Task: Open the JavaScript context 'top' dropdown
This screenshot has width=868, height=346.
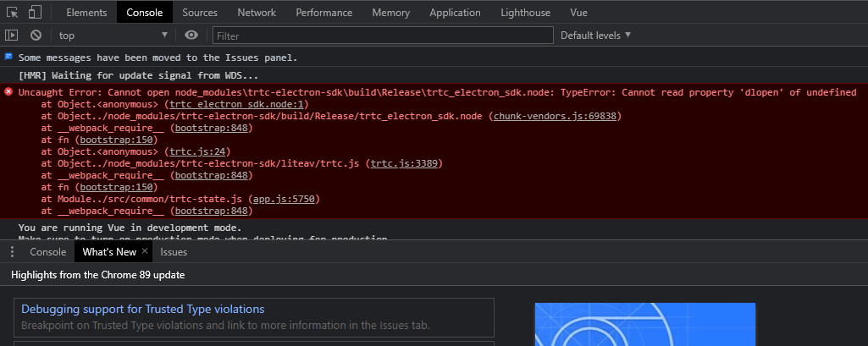Action: [113, 36]
